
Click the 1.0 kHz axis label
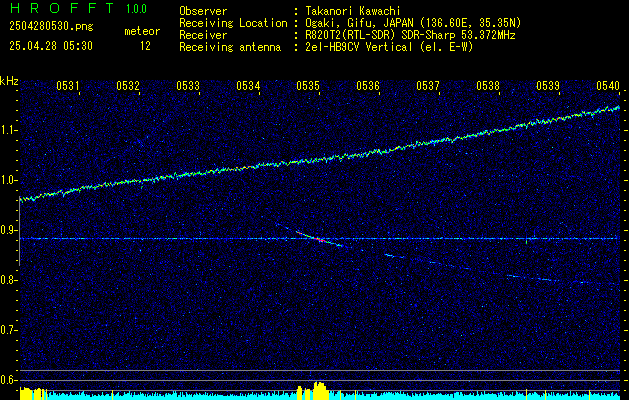click(8, 181)
